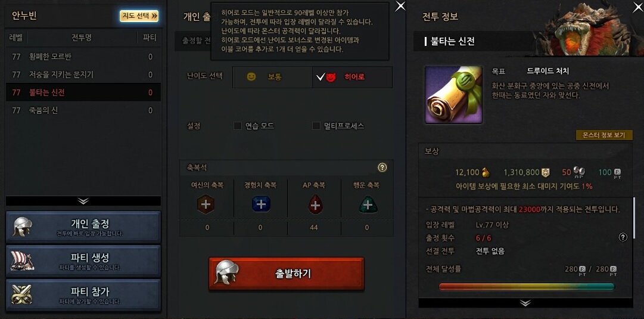Select 황폐한 모르반 battle in list
The height and width of the screenshot is (319, 644).
click(x=83, y=57)
